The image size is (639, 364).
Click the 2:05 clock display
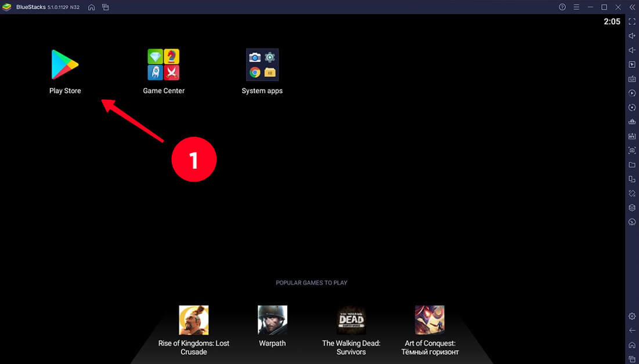[612, 21]
